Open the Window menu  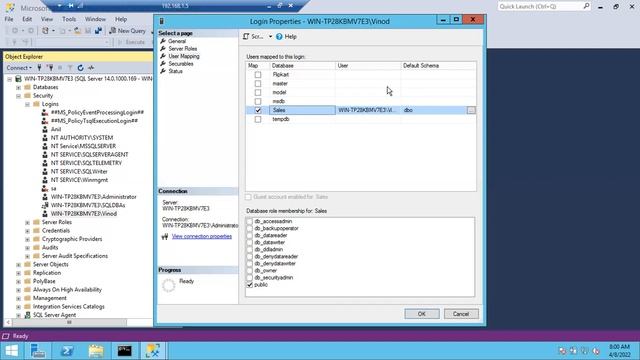coord(95,19)
